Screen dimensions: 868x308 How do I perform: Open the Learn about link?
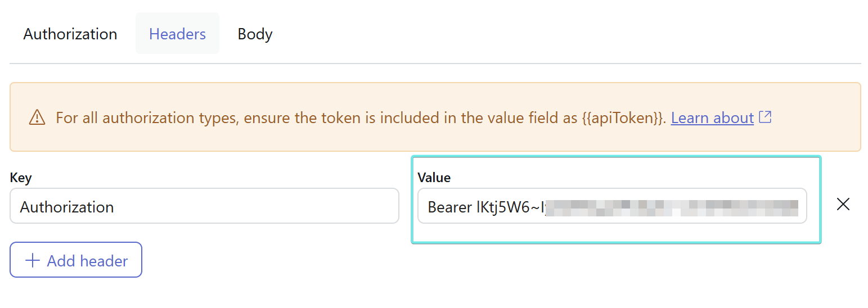712,118
